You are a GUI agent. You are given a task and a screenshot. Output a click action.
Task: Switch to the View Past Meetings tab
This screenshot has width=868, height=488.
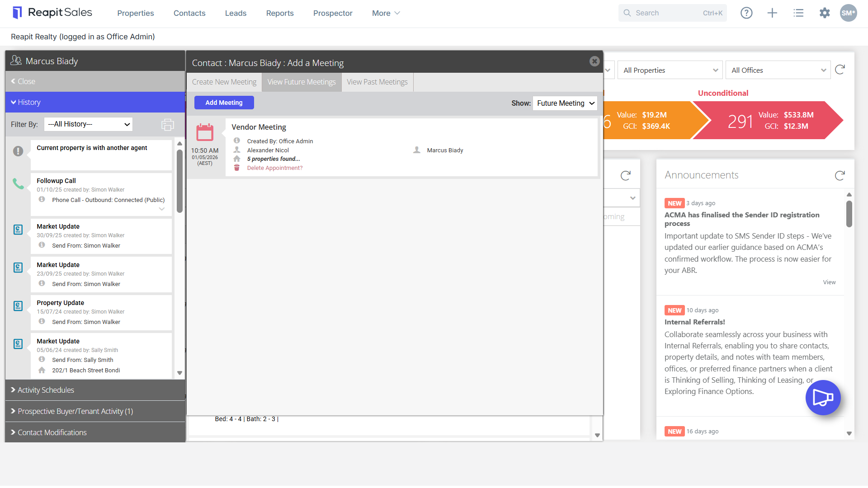click(x=377, y=82)
